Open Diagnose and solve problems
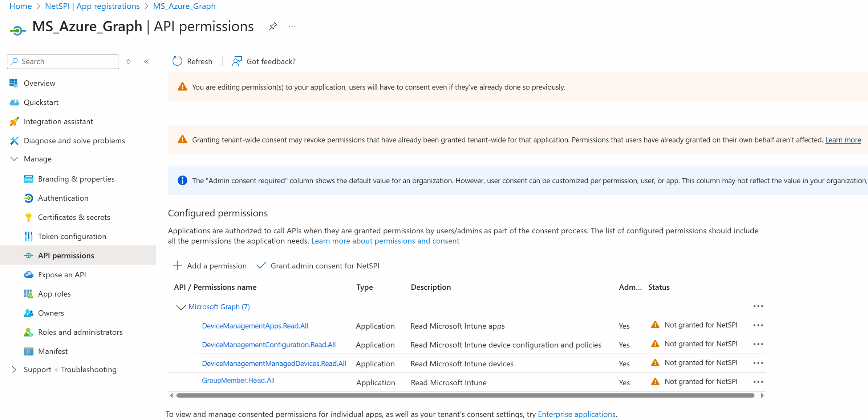This screenshot has width=868, height=418. pyautogui.click(x=74, y=141)
